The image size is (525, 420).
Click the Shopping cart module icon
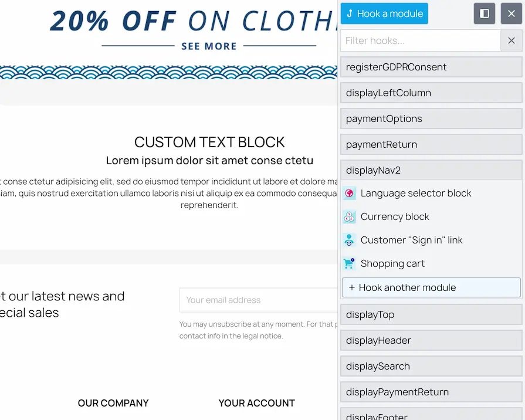[349, 263]
